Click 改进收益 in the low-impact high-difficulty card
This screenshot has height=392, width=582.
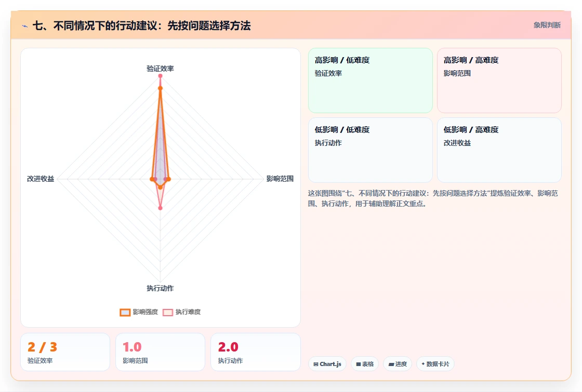click(x=457, y=143)
